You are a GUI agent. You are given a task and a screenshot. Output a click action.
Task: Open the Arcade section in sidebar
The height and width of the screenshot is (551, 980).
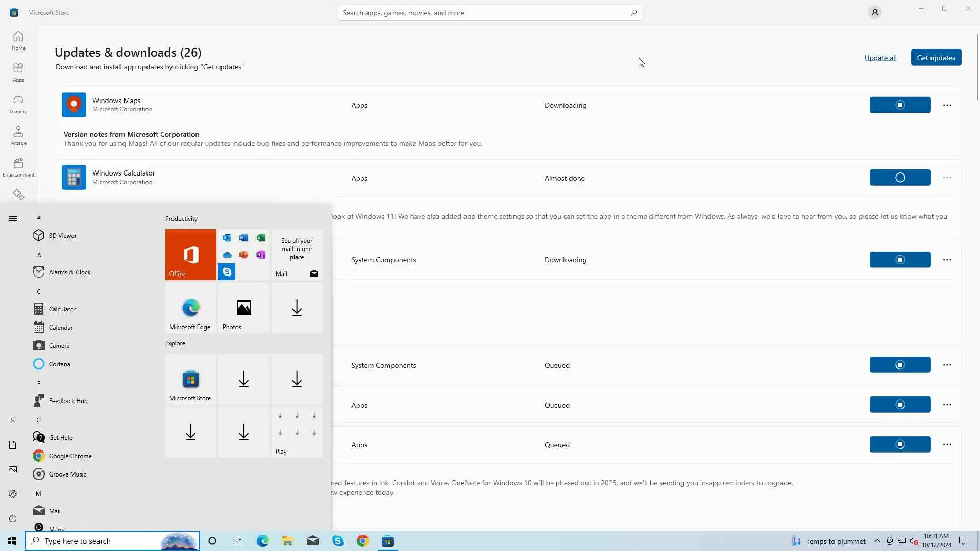[x=18, y=136]
